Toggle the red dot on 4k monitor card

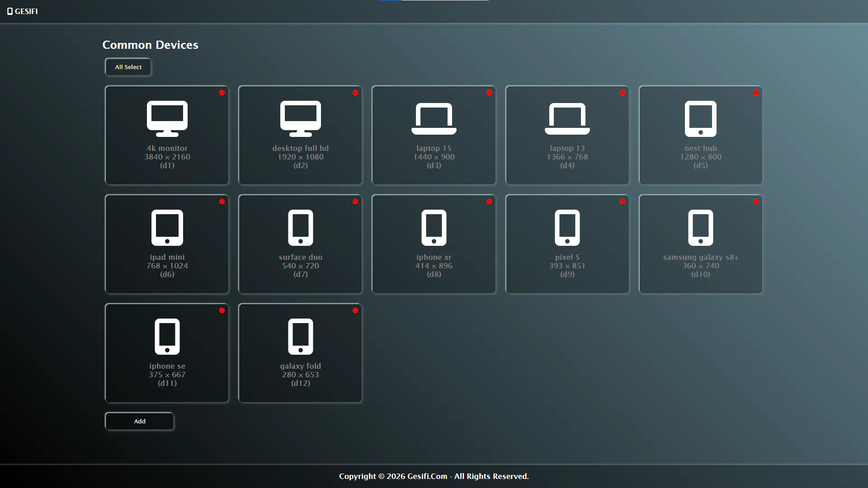pos(222,93)
